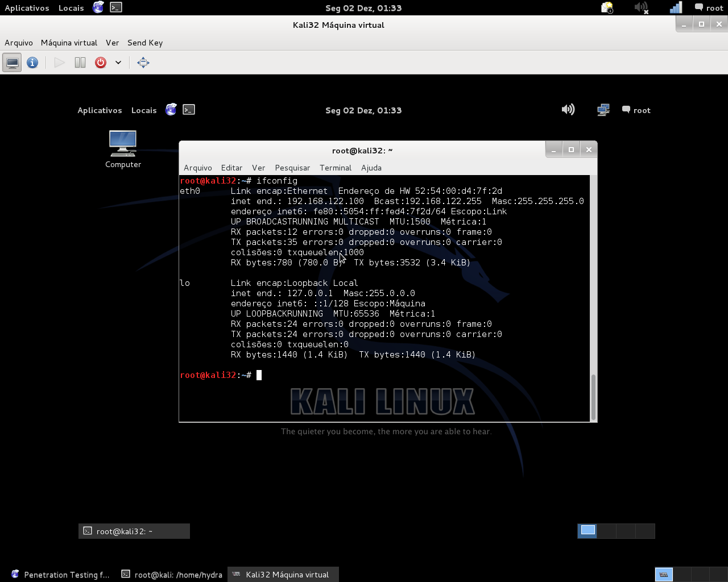Open guest Aplicativos menu inside VM
The width and height of the screenshot is (728, 582).
(100, 110)
